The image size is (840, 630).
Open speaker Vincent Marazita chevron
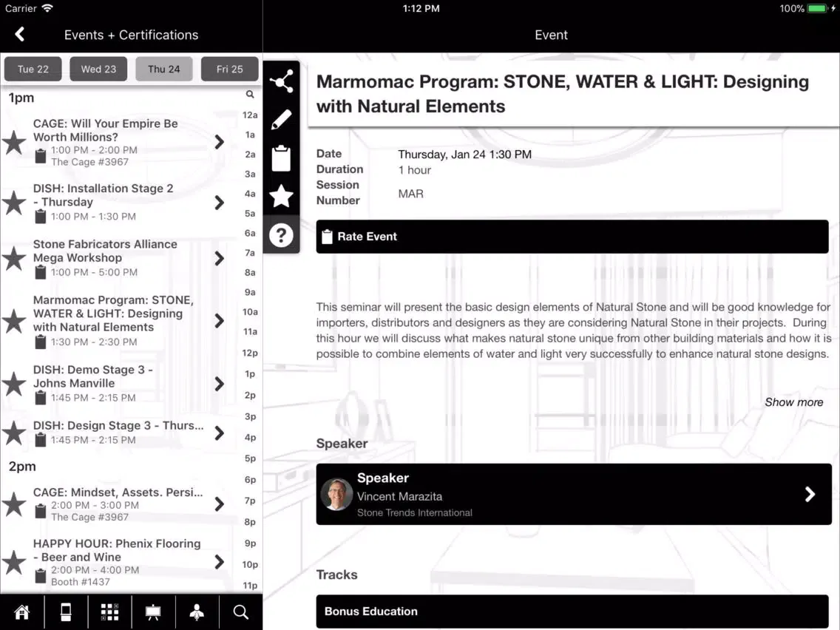[810, 494]
